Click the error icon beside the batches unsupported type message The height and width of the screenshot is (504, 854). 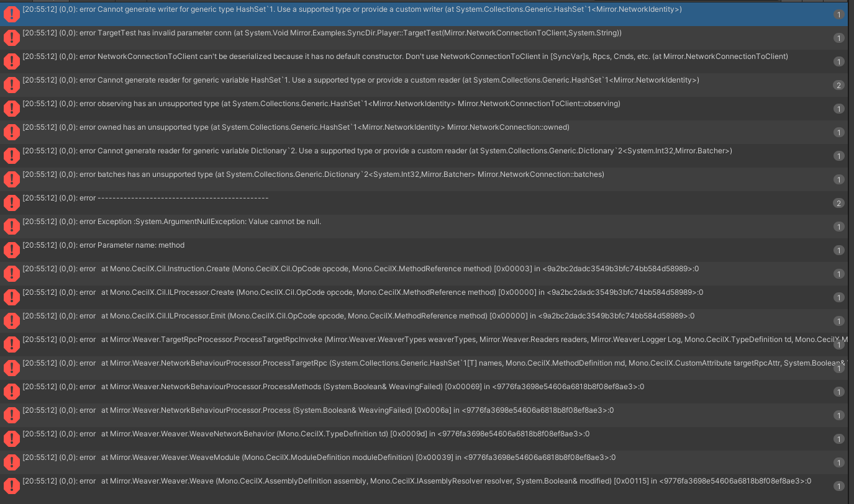11,179
